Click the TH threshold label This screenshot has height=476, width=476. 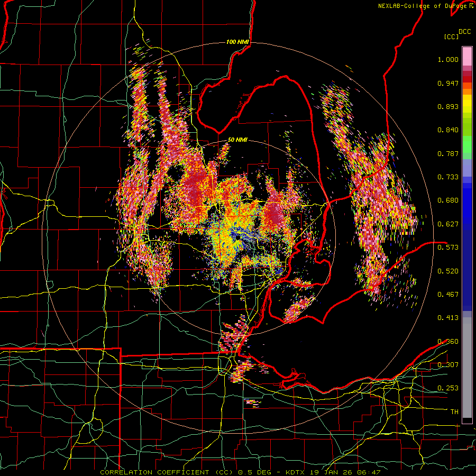(454, 412)
